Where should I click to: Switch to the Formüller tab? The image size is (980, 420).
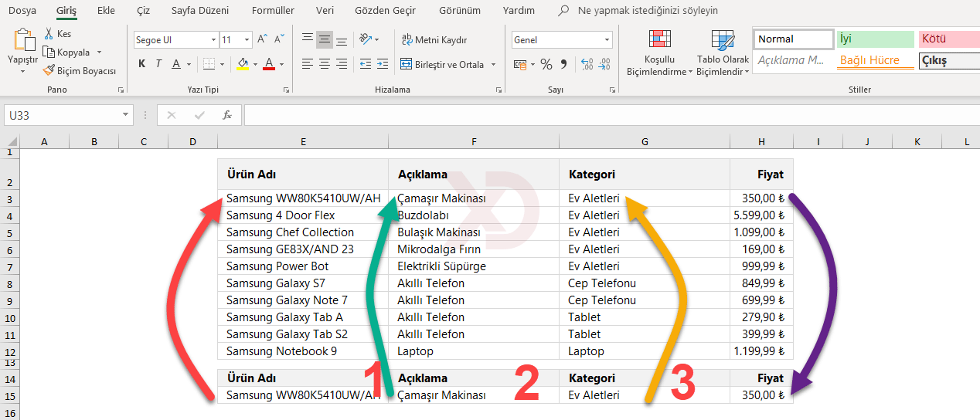pyautogui.click(x=273, y=11)
